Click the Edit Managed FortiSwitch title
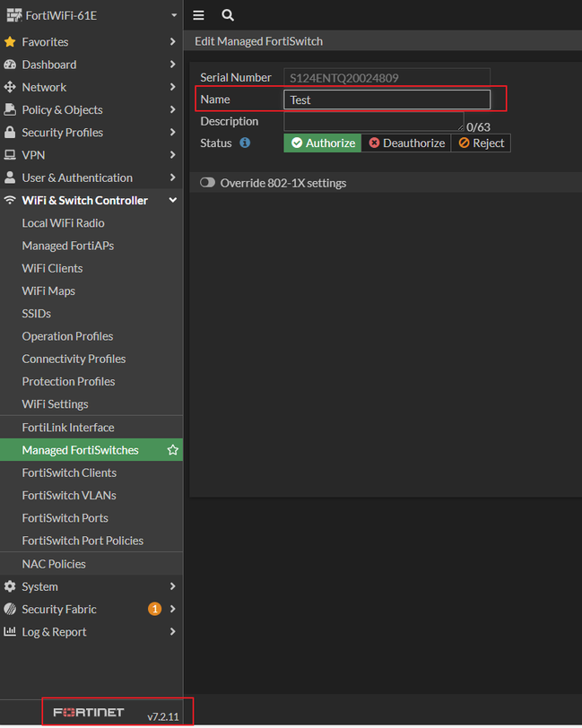The image size is (582, 728). (259, 41)
